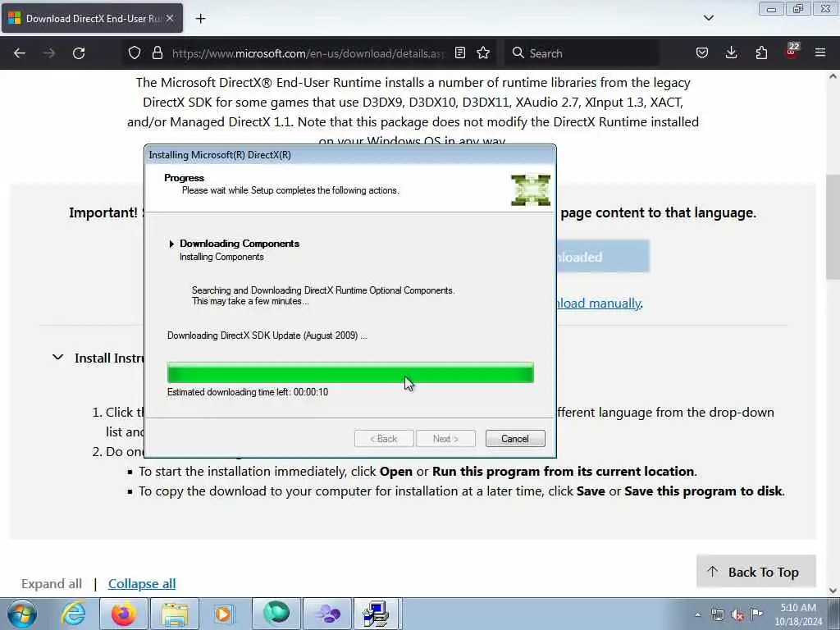
Task: Click the green download progress bar
Action: point(350,373)
